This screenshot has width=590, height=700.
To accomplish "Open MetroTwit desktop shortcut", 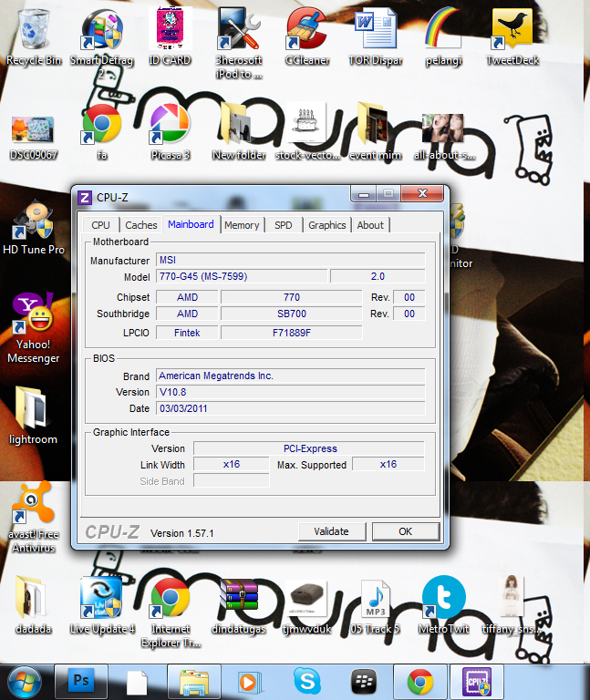I will point(443,599).
